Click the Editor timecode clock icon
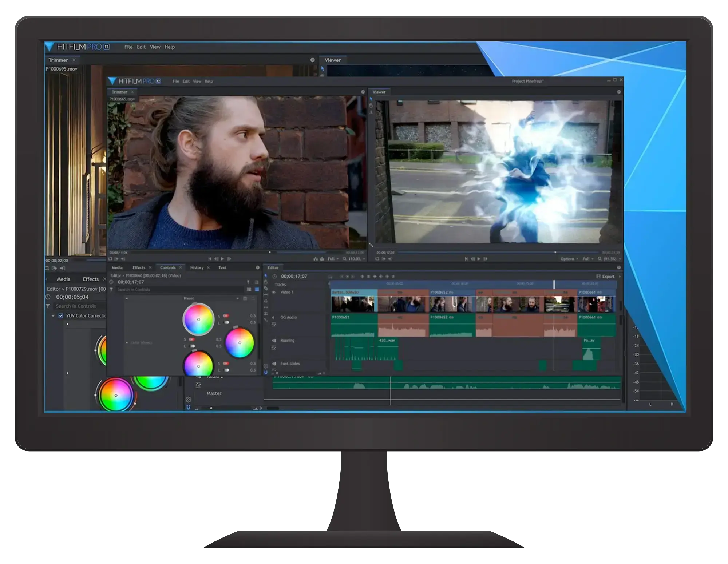 (274, 277)
